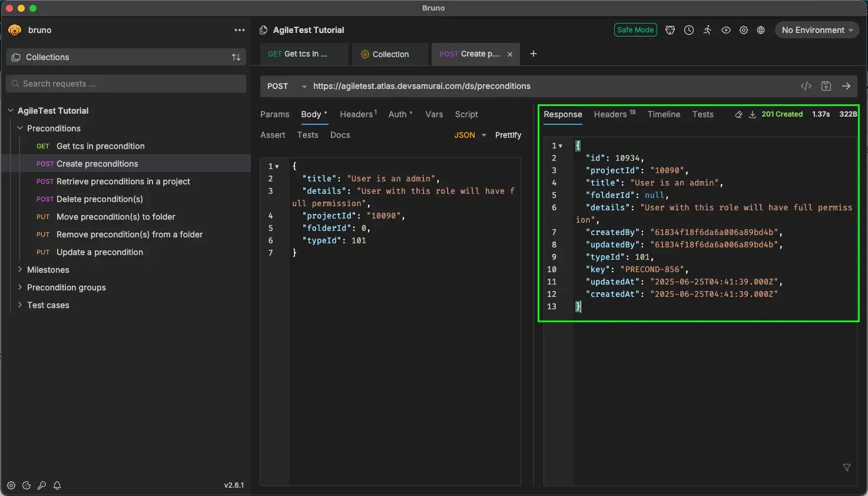Toggle response visibility with the eye icon
This screenshot has height=496, width=868.
point(726,30)
